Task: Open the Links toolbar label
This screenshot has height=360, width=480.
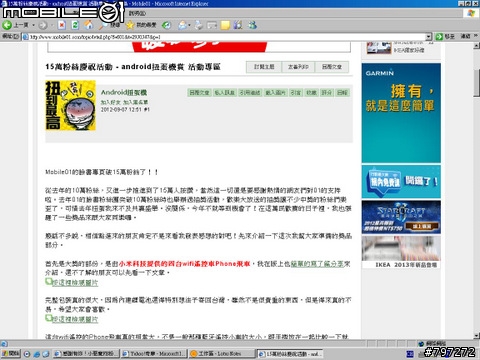Action: (x=465, y=36)
